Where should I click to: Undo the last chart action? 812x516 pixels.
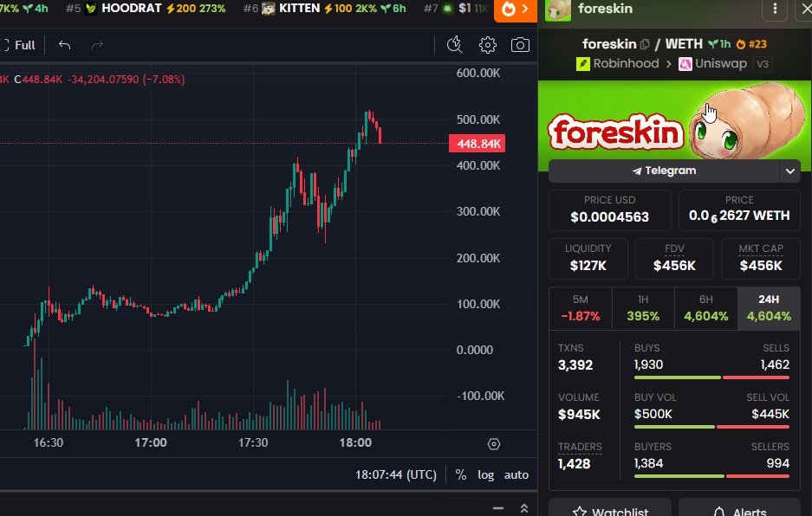pyautogui.click(x=64, y=45)
